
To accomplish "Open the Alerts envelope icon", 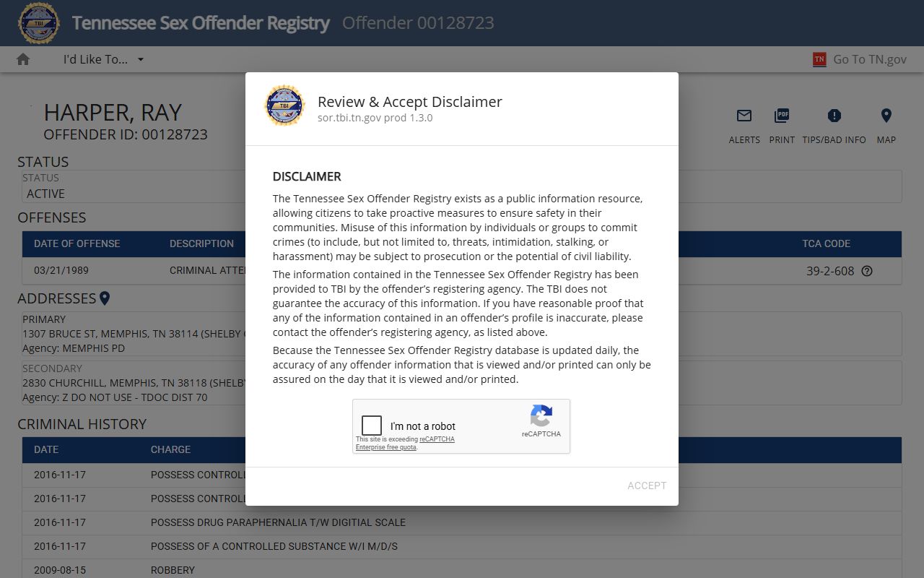I will [744, 116].
